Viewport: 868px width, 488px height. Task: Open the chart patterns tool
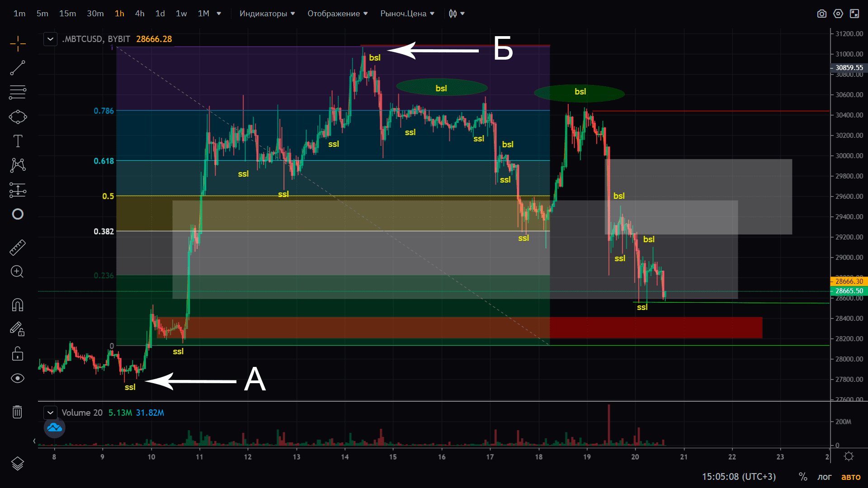(18, 165)
